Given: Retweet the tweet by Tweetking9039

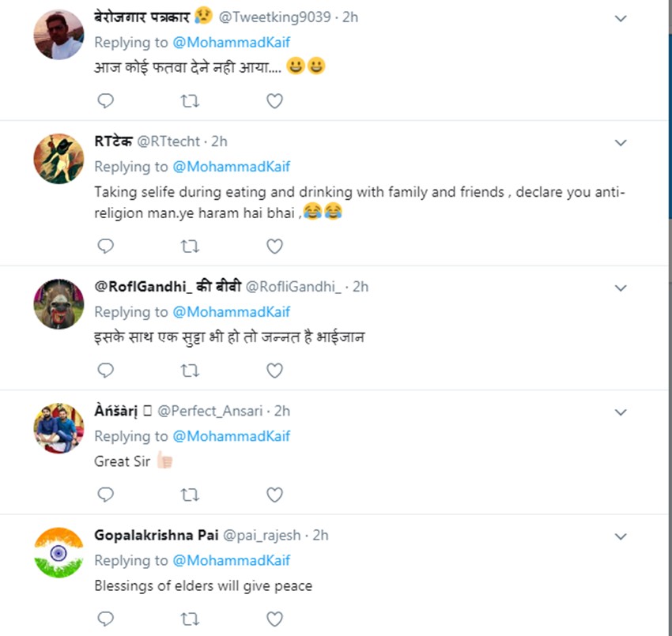Looking at the screenshot, I should [x=190, y=100].
